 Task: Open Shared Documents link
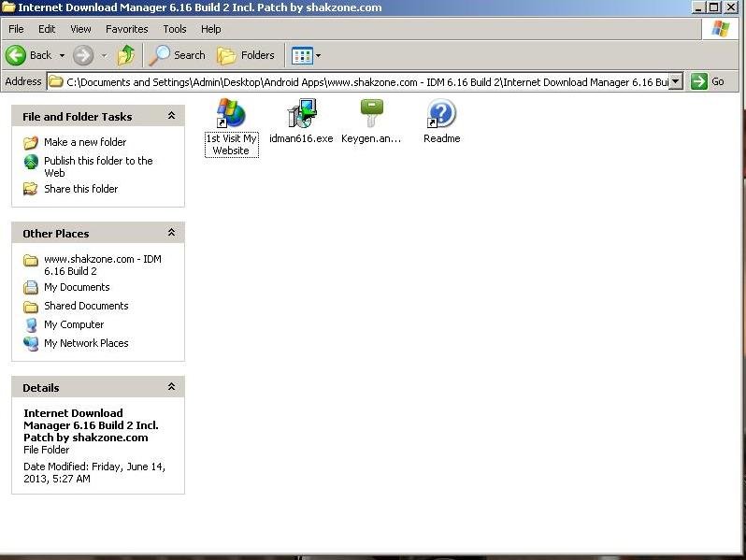click(86, 306)
